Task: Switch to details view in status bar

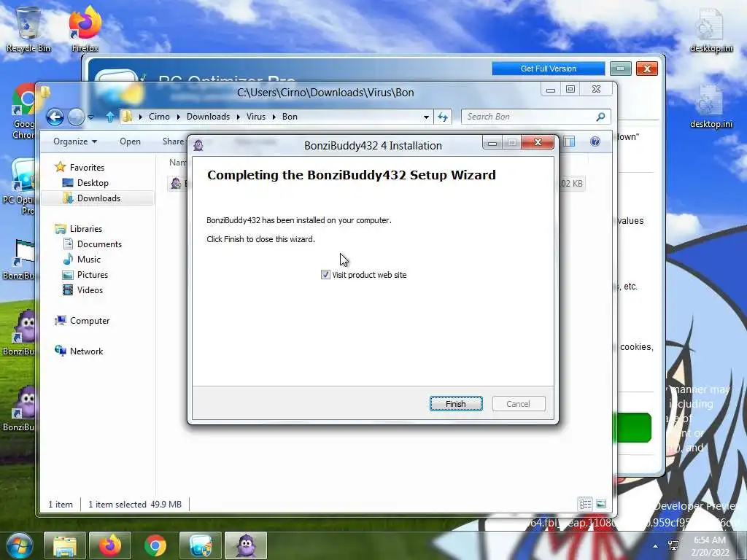Action: click(586, 504)
